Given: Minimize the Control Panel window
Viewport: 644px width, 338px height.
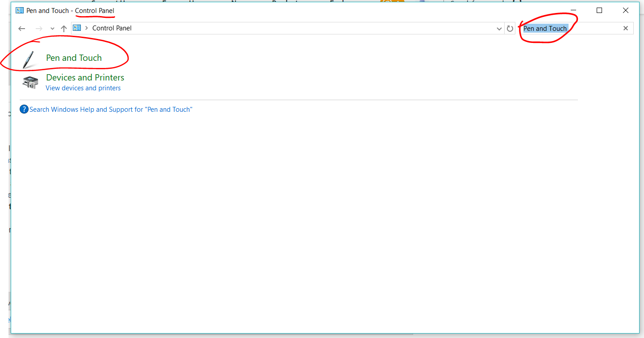Looking at the screenshot, I should (x=573, y=10).
